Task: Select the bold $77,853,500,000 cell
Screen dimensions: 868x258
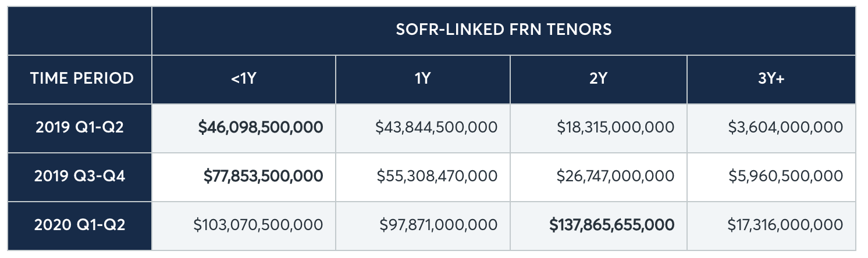Action: point(263,176)
